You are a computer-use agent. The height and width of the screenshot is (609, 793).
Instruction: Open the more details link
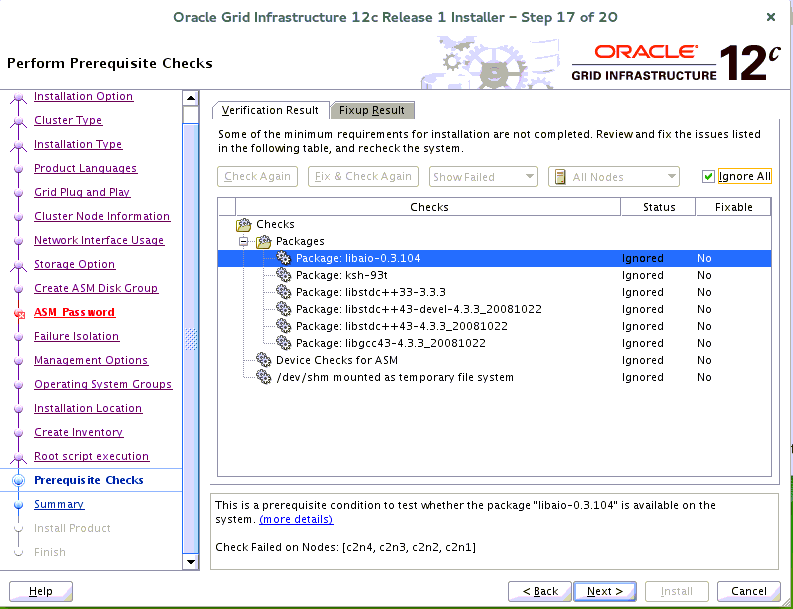point(296,519)
